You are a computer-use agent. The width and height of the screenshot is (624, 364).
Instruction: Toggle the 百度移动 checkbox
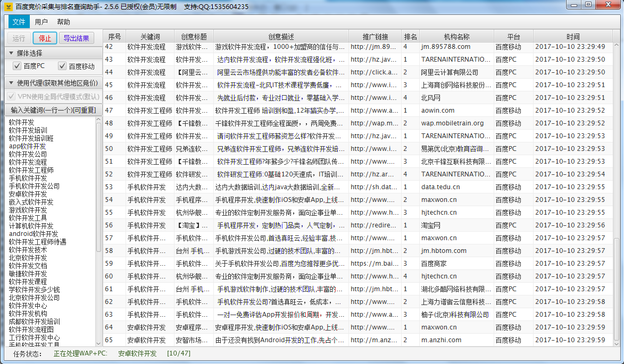62,66
